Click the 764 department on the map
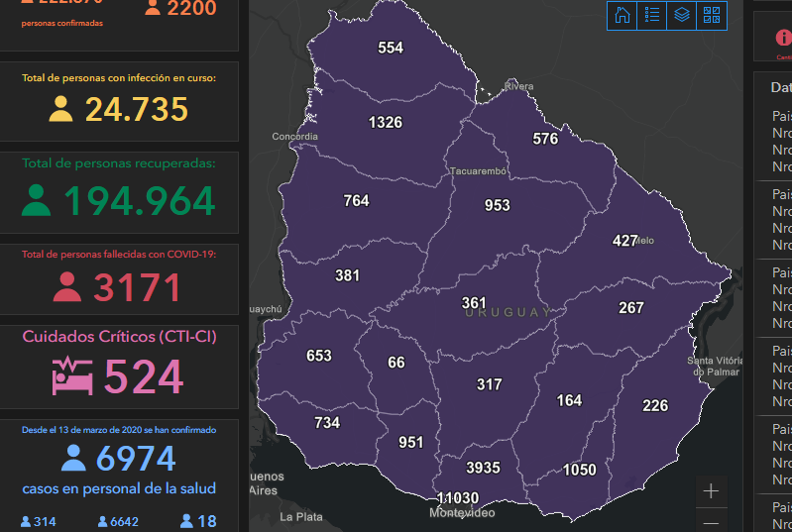The width and height of the screenshot is (792, 532). 357,201
